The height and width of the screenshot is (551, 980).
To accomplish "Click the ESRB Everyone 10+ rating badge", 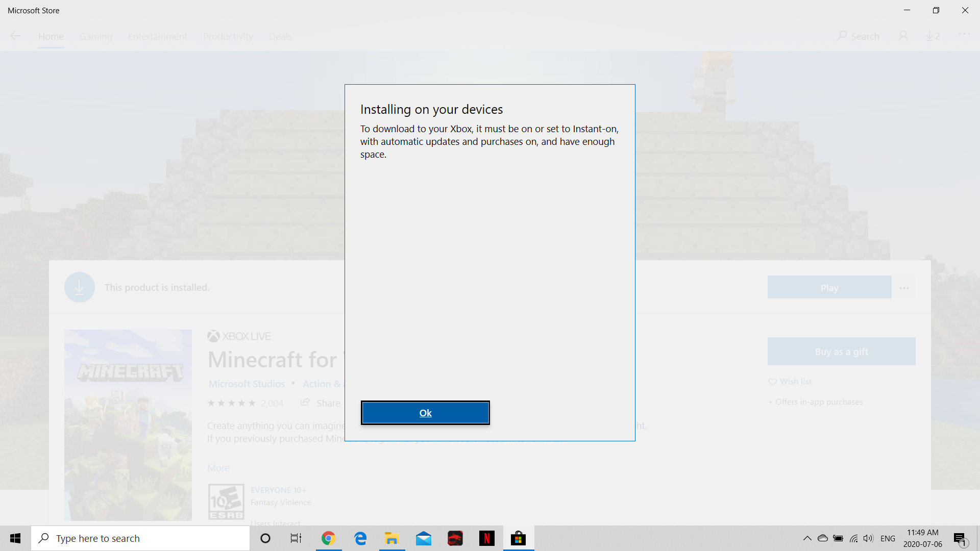I will pyautogui.click(x=226, y=502).
